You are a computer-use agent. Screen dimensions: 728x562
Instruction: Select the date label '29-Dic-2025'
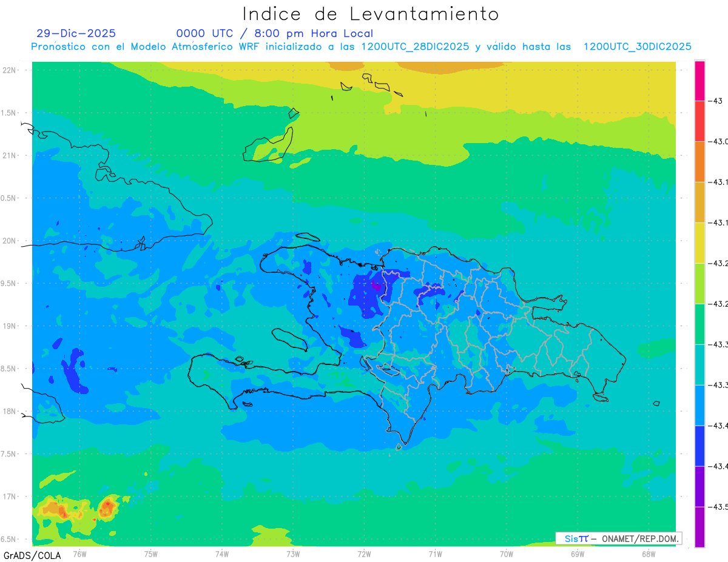tap(76, 33)
